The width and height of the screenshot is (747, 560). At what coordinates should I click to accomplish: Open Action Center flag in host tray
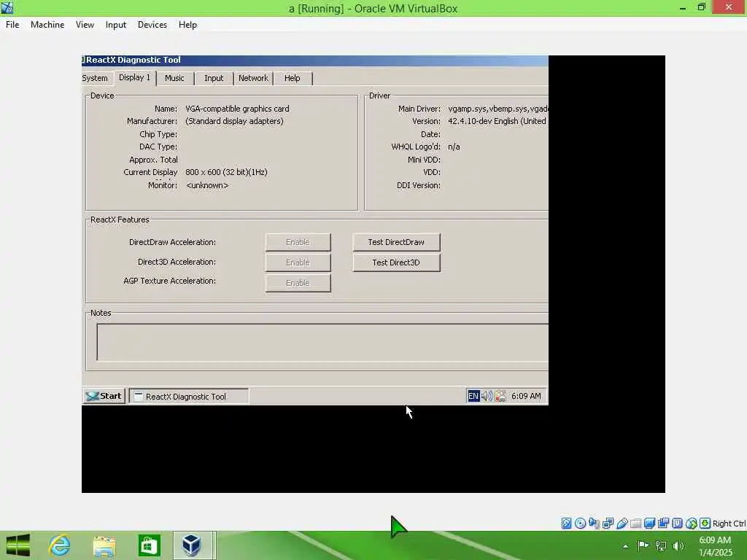pos(643,545)
